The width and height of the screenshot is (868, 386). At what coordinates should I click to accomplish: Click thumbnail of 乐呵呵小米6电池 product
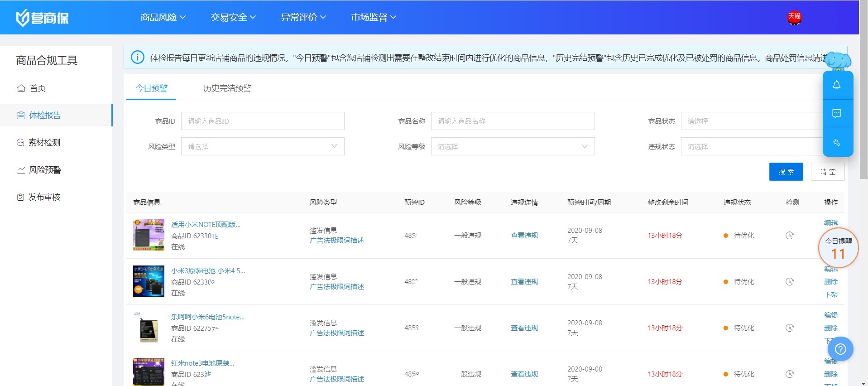149,328
